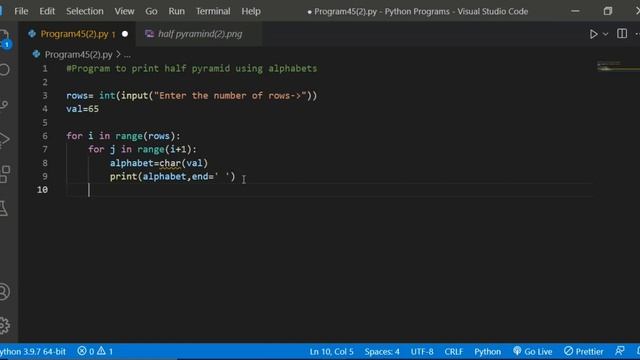This screenshot has width=640, height=360.
Task: Open the Accounts menu icon
Action: point(4,292)
